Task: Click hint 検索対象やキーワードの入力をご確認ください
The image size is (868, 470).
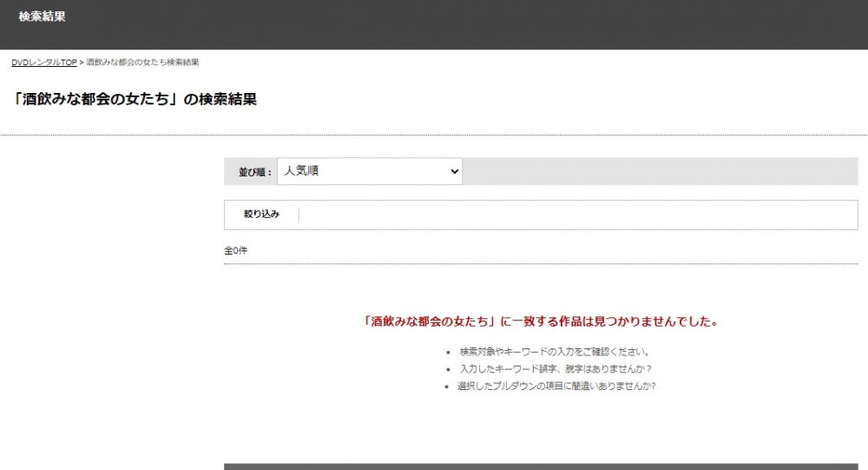Action: tap(555, 352)
